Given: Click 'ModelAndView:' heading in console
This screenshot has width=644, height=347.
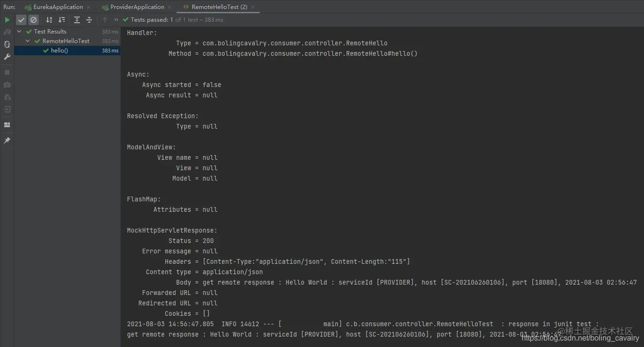Looking at the screenshot, I should pyautogui.click(x=152, y=147).
